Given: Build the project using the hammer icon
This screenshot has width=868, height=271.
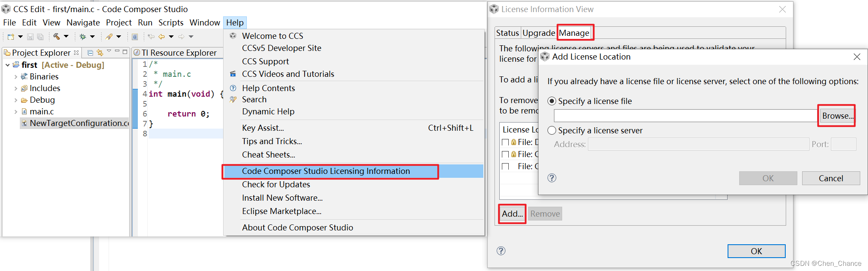Looking at the screenshot, I should (56, 36).
